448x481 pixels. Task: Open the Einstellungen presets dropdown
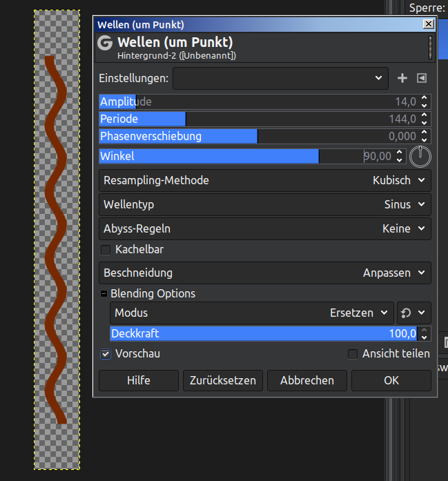point(280,79)
